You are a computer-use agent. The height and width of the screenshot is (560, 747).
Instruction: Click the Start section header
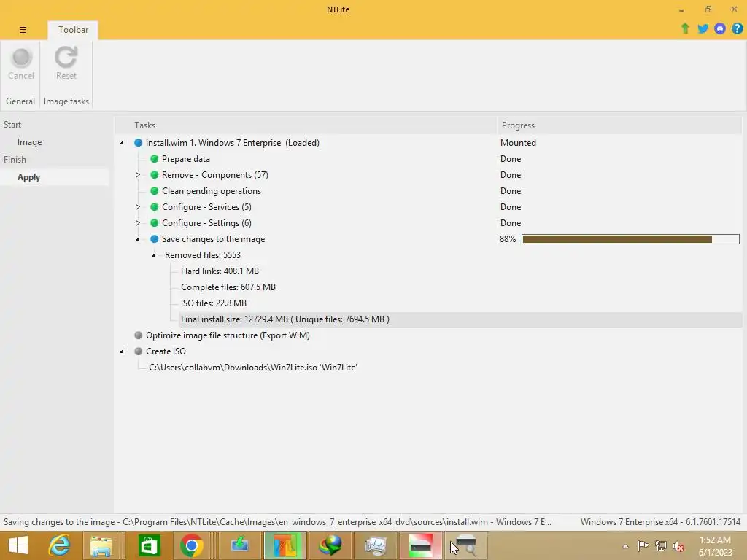point(12,125)
